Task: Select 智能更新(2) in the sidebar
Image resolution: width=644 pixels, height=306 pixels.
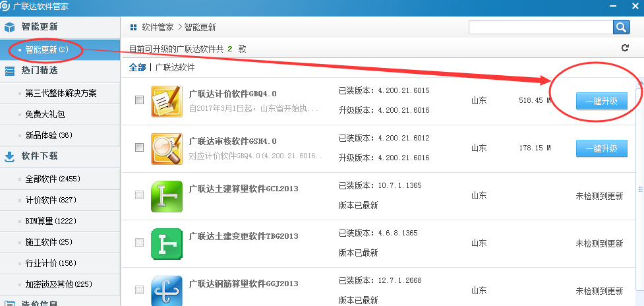Action: (60, 50)
